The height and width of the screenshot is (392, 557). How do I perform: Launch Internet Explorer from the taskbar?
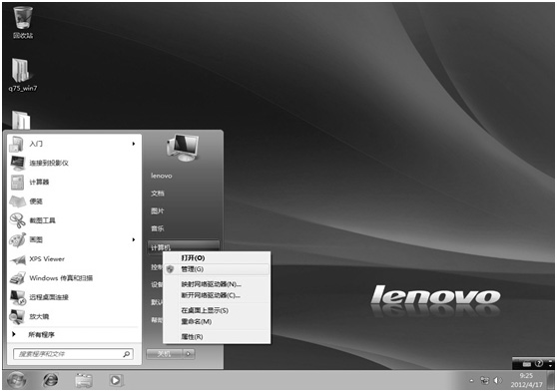51,380
